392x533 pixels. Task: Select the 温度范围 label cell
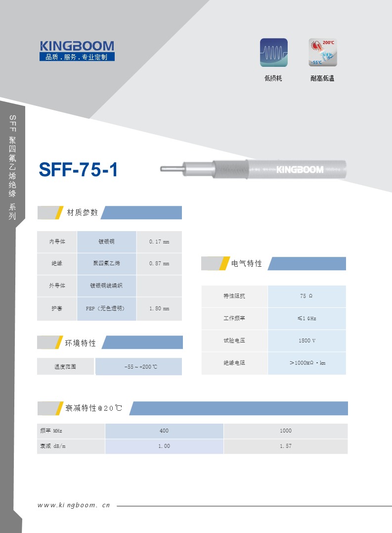tap(66, 367)
